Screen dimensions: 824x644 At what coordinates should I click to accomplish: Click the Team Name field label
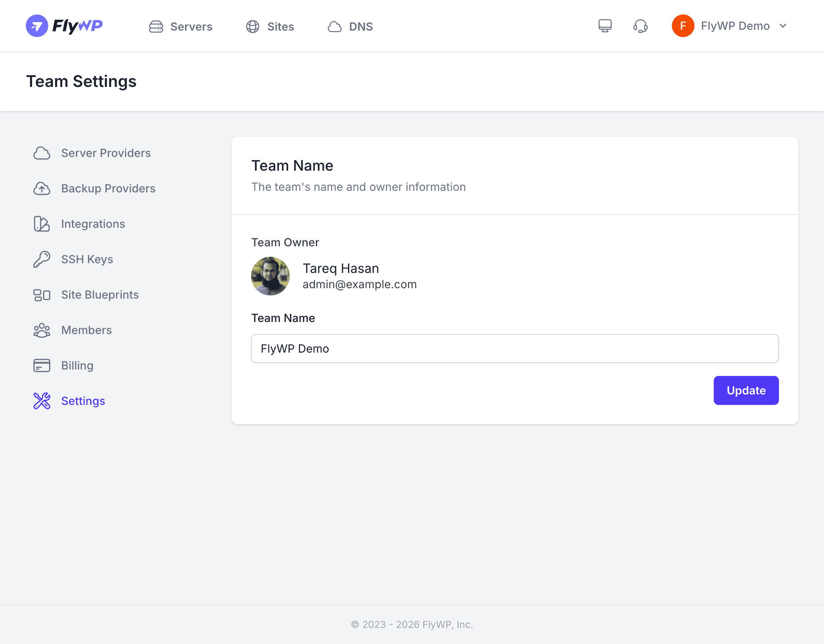[x=283, y=318]
